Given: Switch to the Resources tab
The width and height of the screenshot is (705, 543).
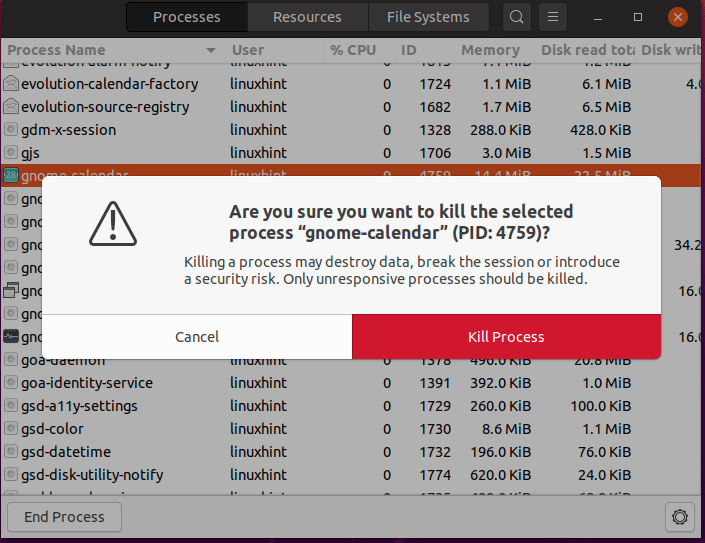Looking at the screenshot, I should tap(308, 17).
